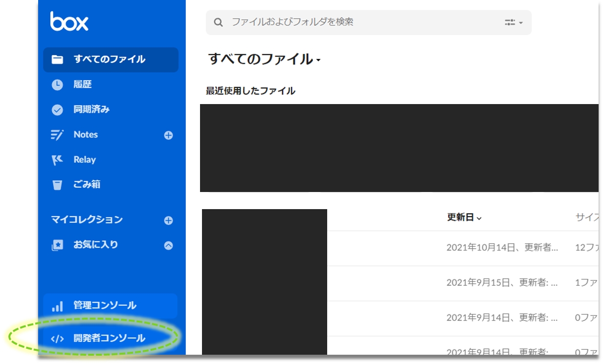Open お気に入り favorites collection

pyautogui.click(x=96, y=245)
